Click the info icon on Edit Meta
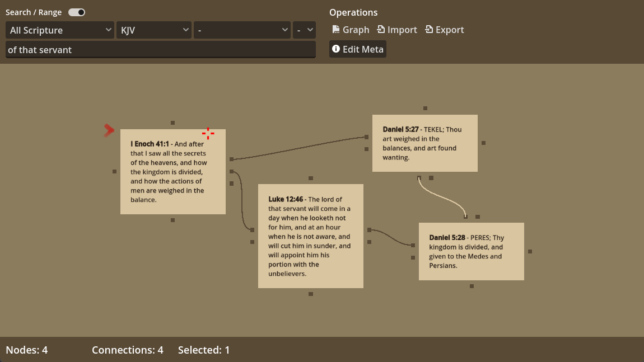The width and height of the screenshot is (644, 362). pyautogui.click(x=336, y=49)
